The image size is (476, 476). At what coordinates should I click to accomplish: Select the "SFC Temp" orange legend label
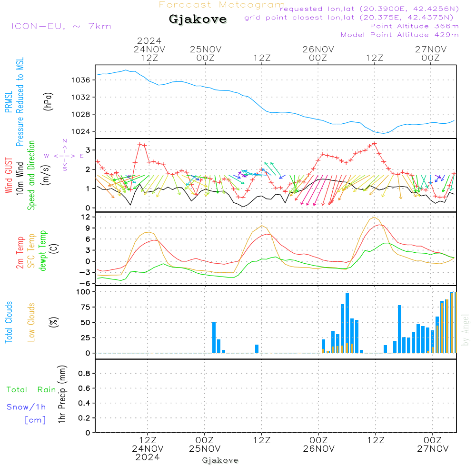[31, 251]
